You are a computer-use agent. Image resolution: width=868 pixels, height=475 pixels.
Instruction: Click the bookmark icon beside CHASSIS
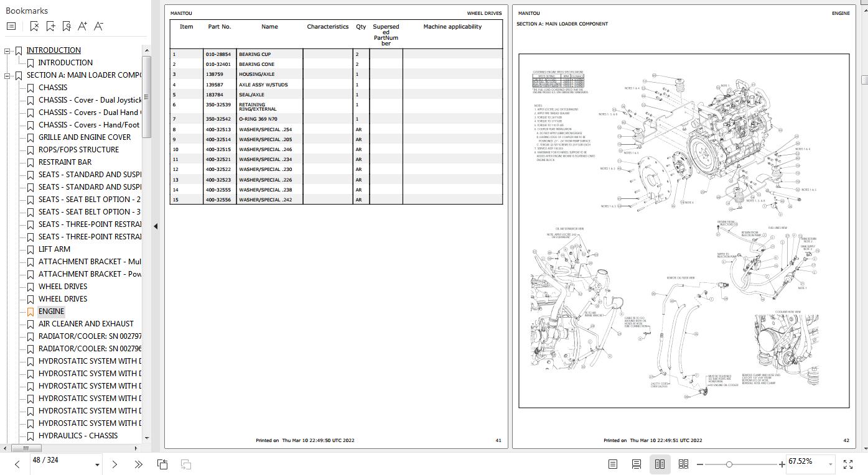tap(30, 88)
